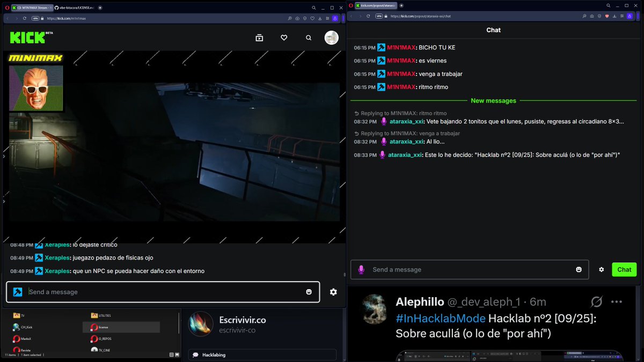Open tab search in left window title bar
This screenshot has width=644, height=362.
(314, 8)
